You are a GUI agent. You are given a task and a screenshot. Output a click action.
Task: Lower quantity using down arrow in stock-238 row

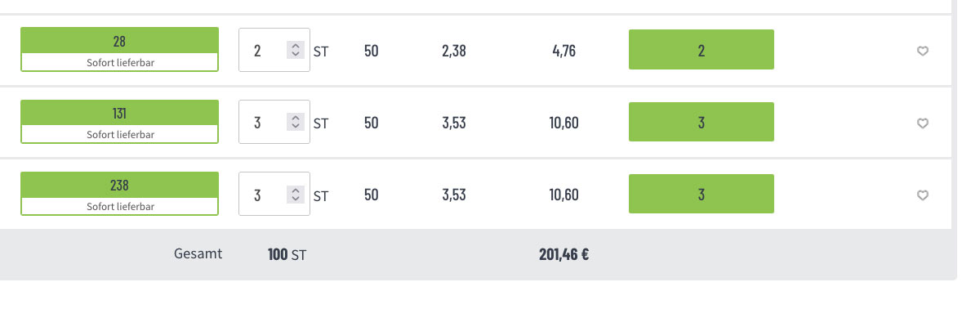[x=296, y=198]
